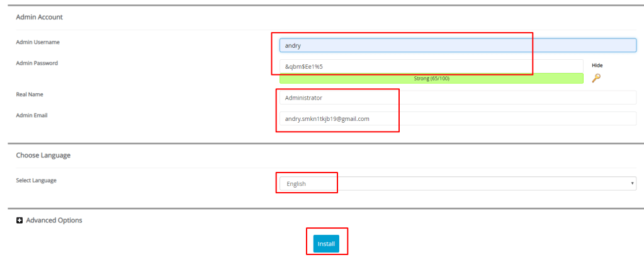Click the arrow of the language dropdown
The width and height of the screenshot is (644, 262).
point(632,183)
